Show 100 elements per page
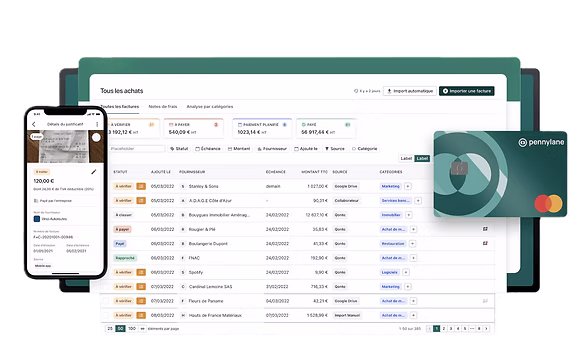 (132, 329)
